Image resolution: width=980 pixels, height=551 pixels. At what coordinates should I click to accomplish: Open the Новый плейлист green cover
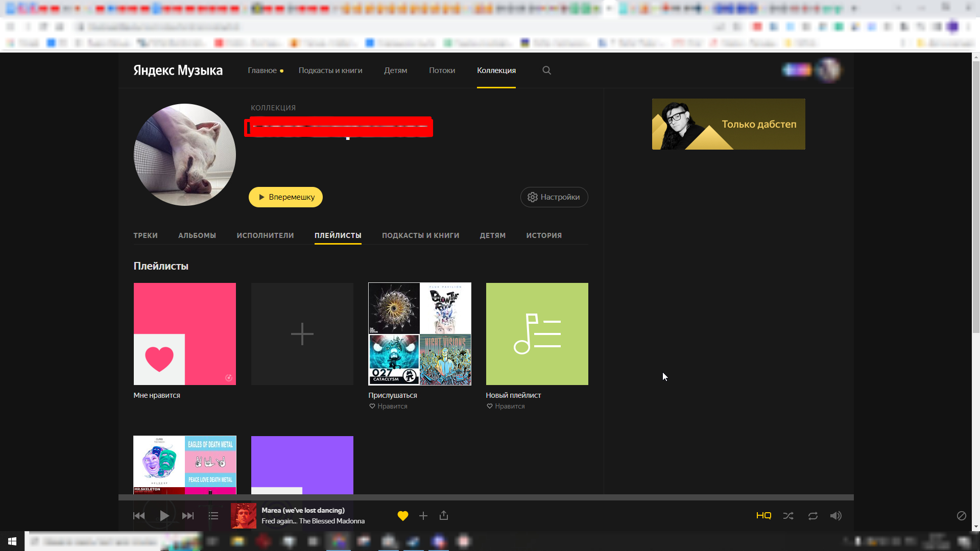[537, 334]
